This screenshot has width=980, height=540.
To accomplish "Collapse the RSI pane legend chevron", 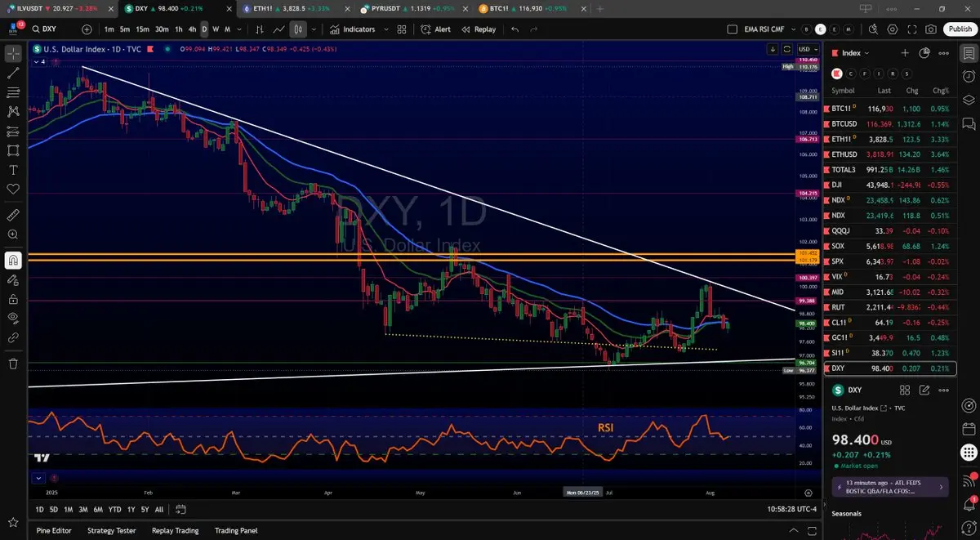I will click(38, 477).
